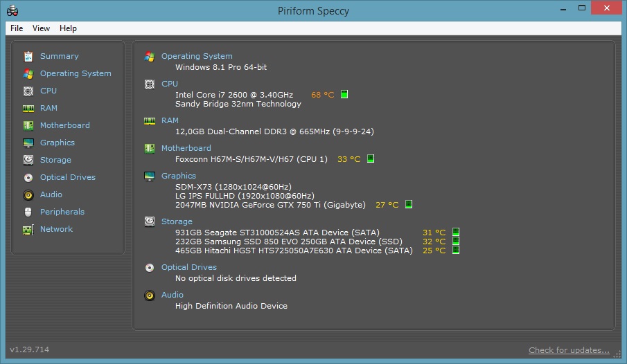Screen dimensions: 627x364
Task: Click the Intel Core i7 2600 line
Action: (234, 95)
